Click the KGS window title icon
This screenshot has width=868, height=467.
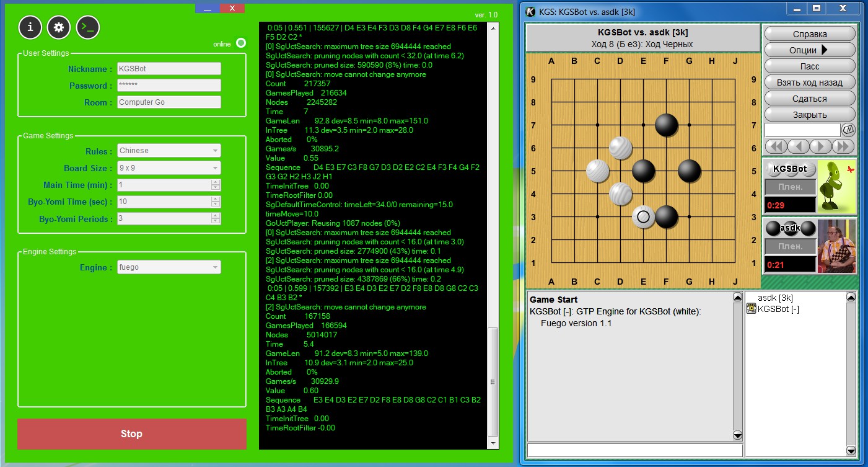pyautogui.click(x=530, y=12)
